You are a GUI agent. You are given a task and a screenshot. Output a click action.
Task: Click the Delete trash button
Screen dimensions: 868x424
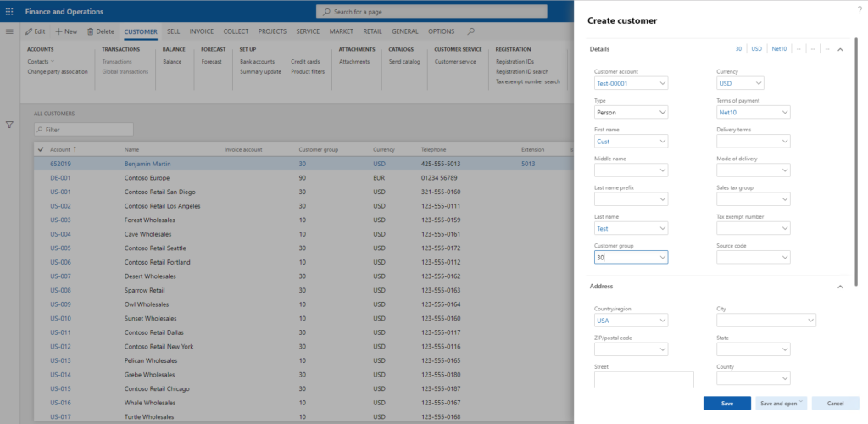pos(100,31)
